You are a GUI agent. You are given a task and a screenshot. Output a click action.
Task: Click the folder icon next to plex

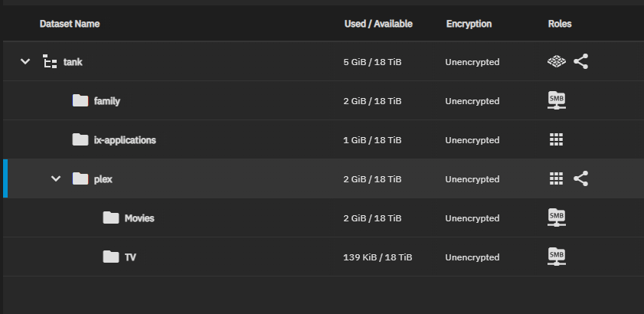click(80, 178)
